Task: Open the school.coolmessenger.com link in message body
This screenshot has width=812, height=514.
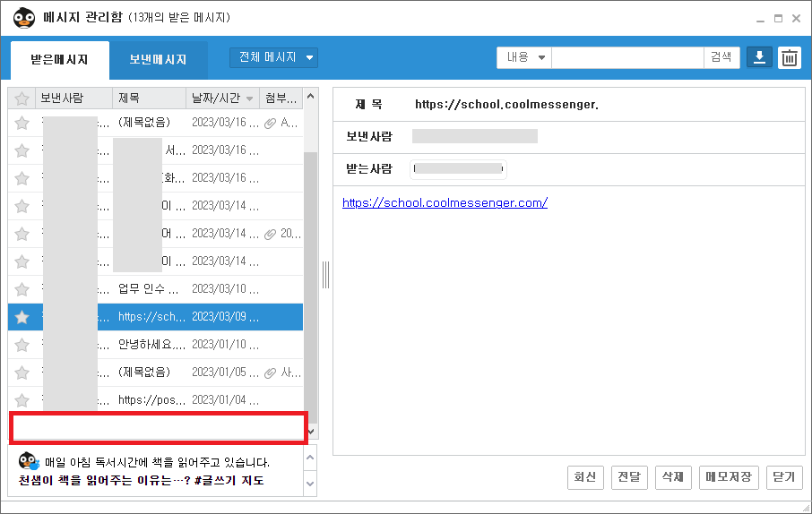Action: click(x=445, y=202)
